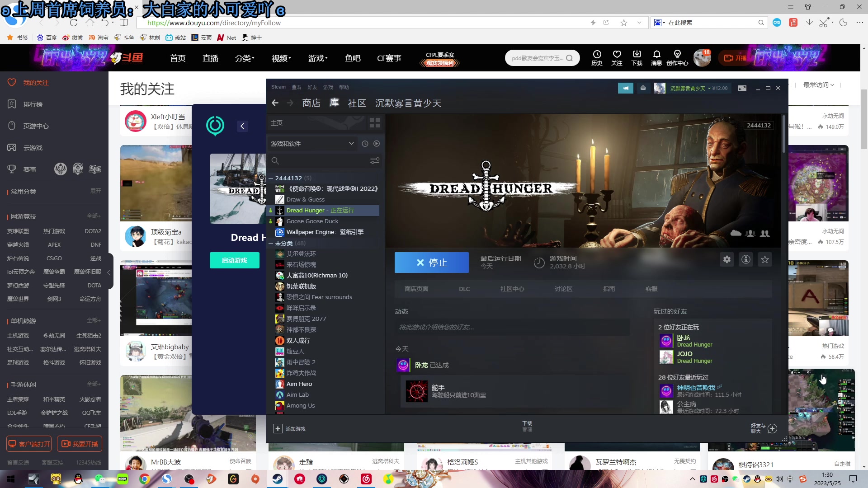
Task: Collapse the 2444132 library category
Action: (271, 178)
